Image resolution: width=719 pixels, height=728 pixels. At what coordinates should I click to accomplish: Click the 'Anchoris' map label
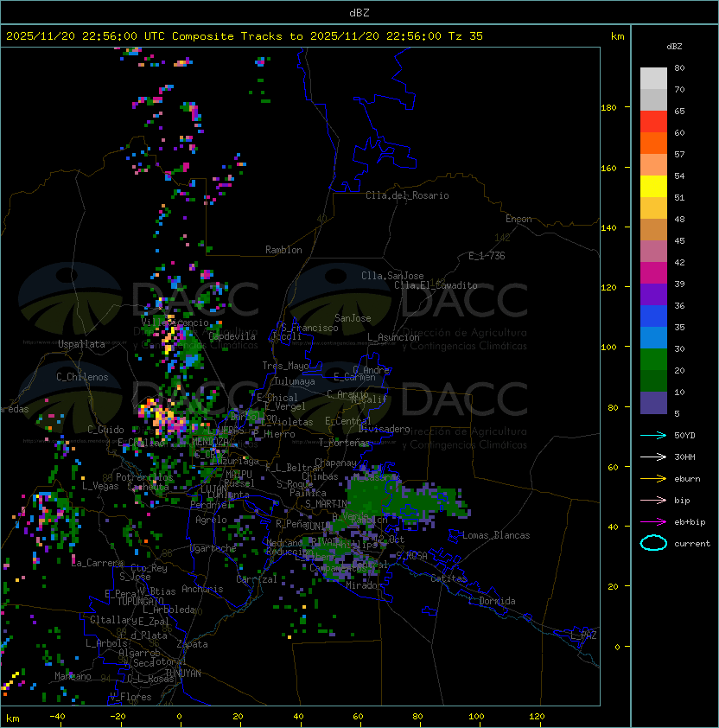202,589
